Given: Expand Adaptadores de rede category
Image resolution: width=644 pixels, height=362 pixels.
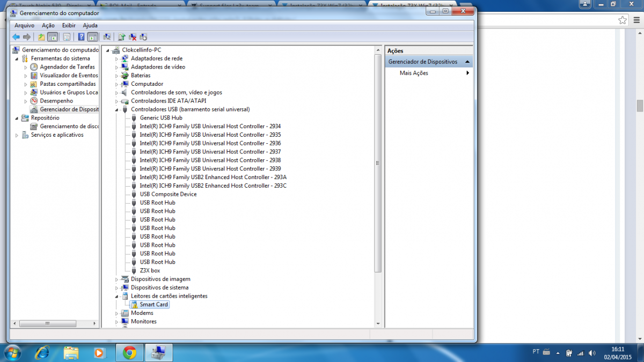Looking at the screenshot, I should 117,58.
